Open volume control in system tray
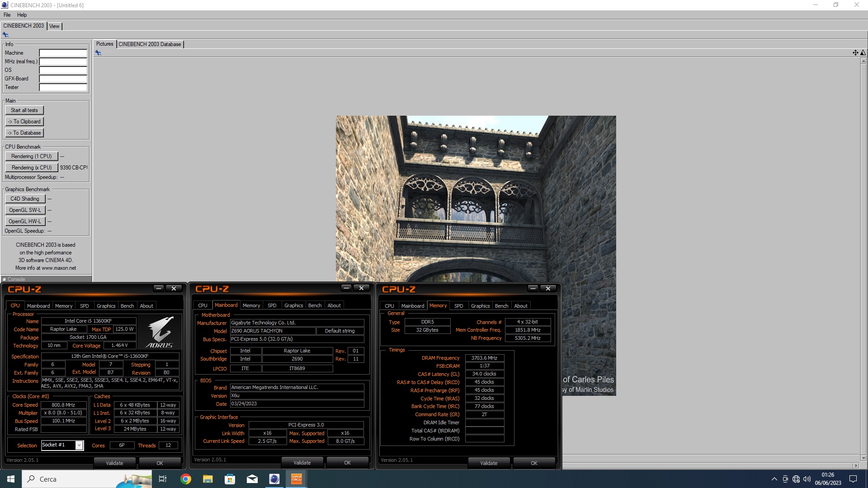 pyautogui.click(x=807, y=479)
